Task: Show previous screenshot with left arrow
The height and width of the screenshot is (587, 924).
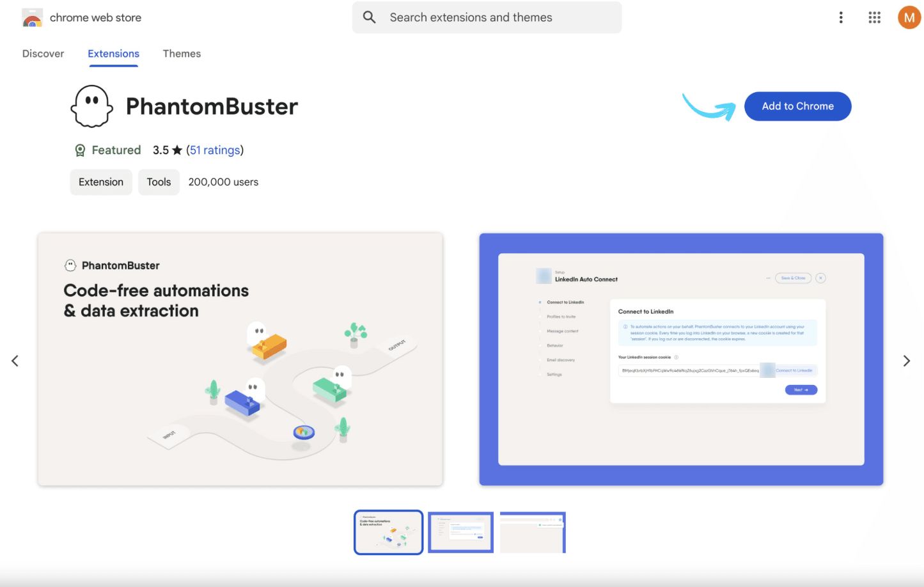Action: point(15,361)
